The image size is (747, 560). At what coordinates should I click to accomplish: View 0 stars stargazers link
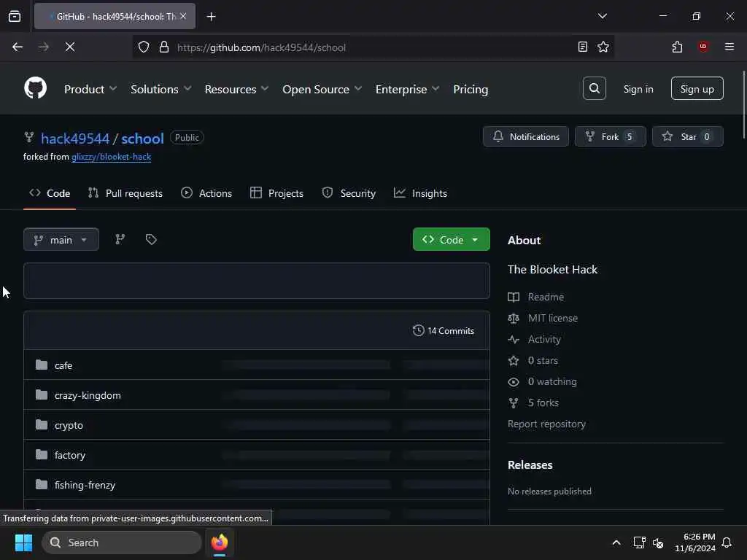(x=543, y=360)
